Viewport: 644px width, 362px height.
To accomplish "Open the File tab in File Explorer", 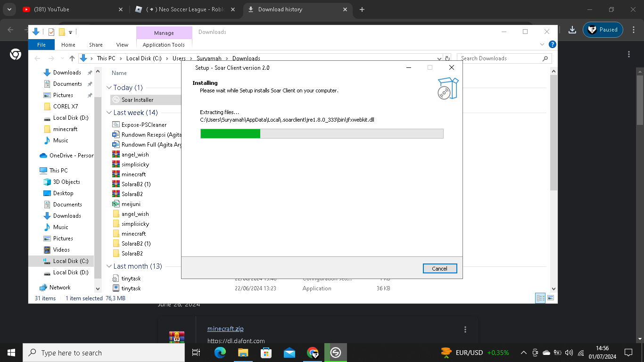I will pyautogui.click(x=41, y=45).
